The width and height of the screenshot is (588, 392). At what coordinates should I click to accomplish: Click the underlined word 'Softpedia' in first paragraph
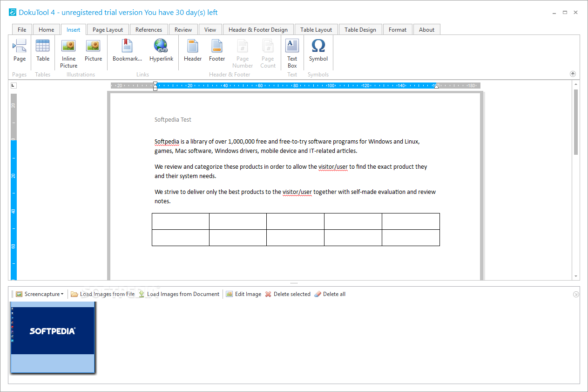pos(167,142)
